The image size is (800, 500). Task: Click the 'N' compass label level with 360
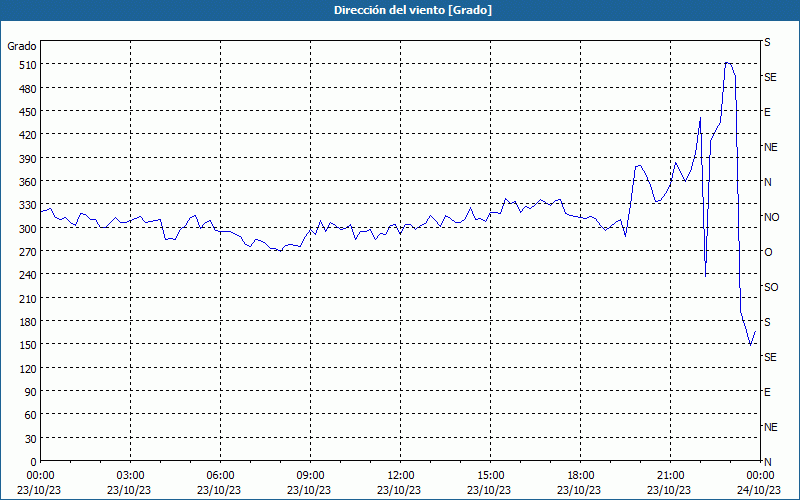[x=767, y=182]
